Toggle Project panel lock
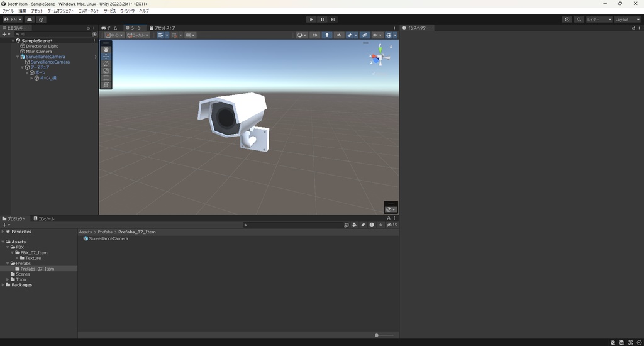This screenshot has height=346, width=644. click(389, 219)
